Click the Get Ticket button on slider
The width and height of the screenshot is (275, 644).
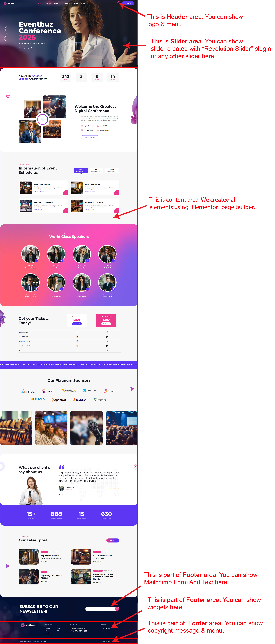[x=25, y=49]
